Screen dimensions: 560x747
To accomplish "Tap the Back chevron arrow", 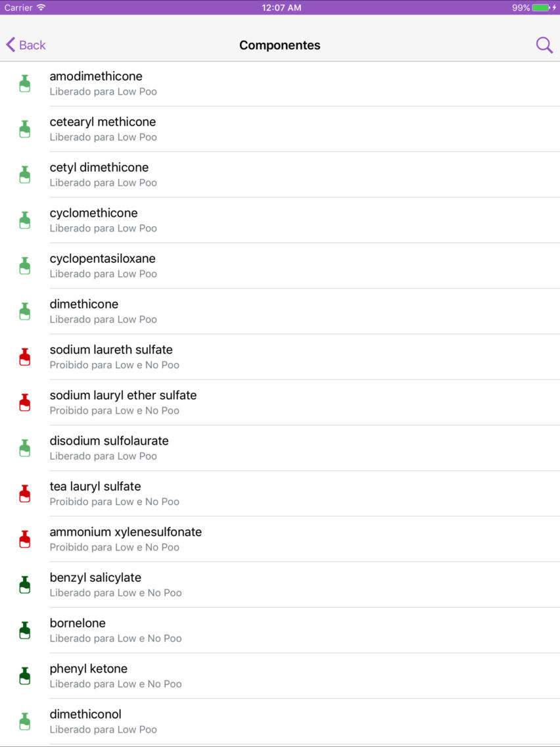I will pos(11,45).
